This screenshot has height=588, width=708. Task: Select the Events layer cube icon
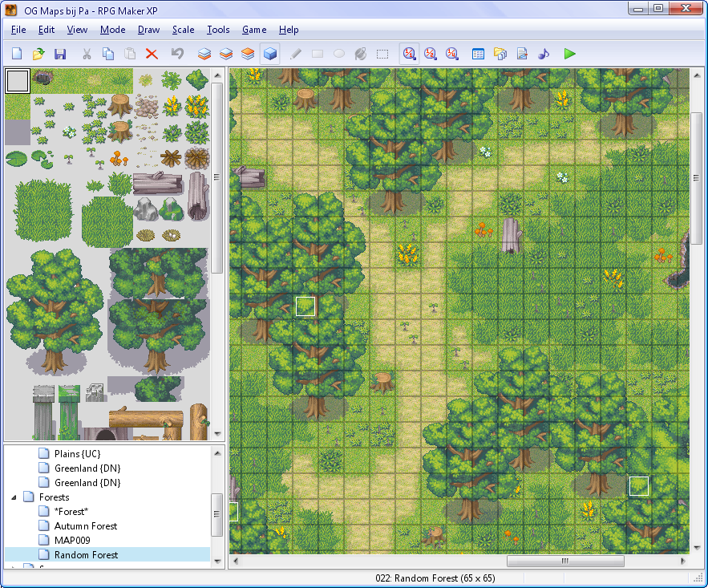(270, 54)
